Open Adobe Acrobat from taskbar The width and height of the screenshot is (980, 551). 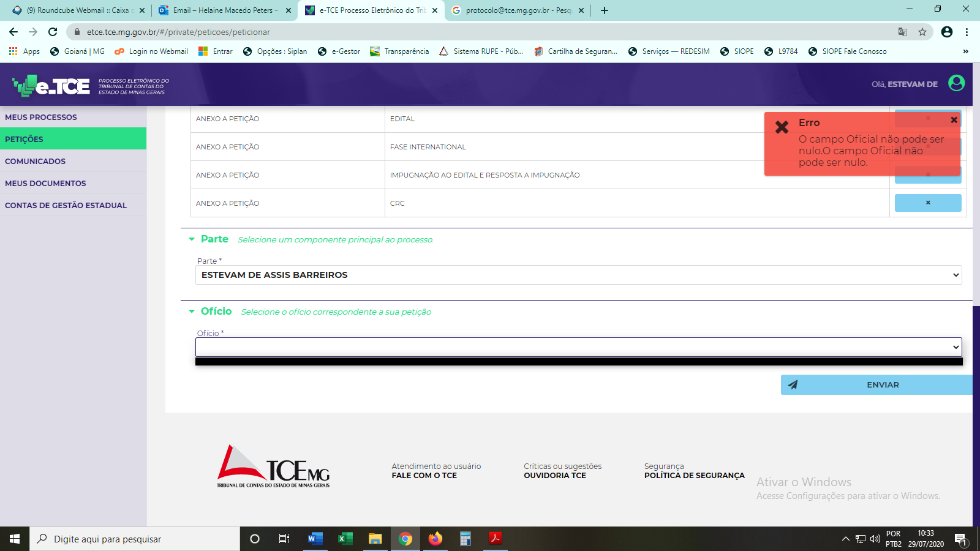tap(495, 539)
